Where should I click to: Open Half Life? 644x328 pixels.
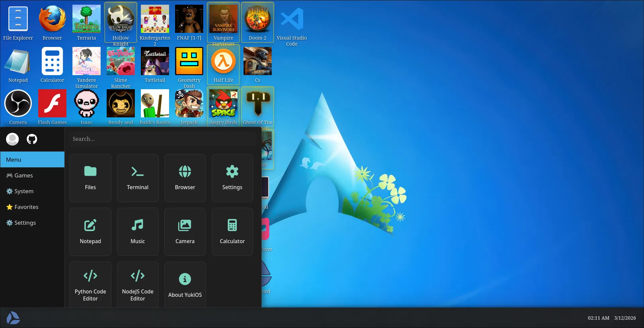(x=223, y=61)
